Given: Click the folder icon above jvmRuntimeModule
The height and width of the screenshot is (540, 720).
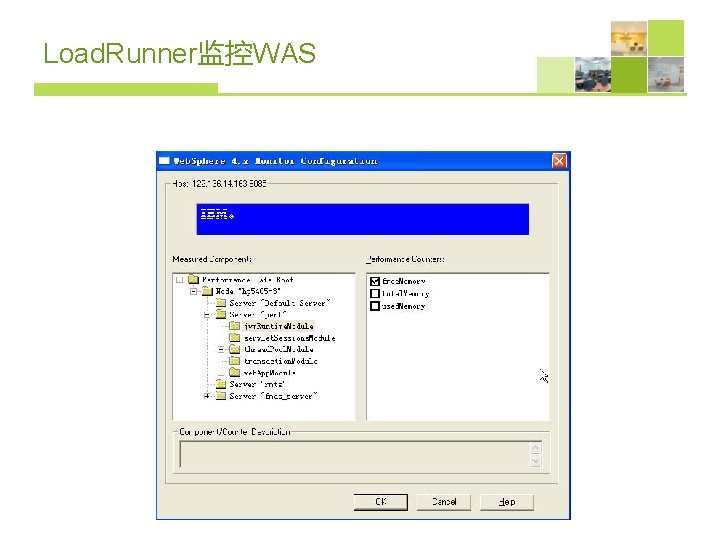Looking at the screenshot, I should point(221,314).
